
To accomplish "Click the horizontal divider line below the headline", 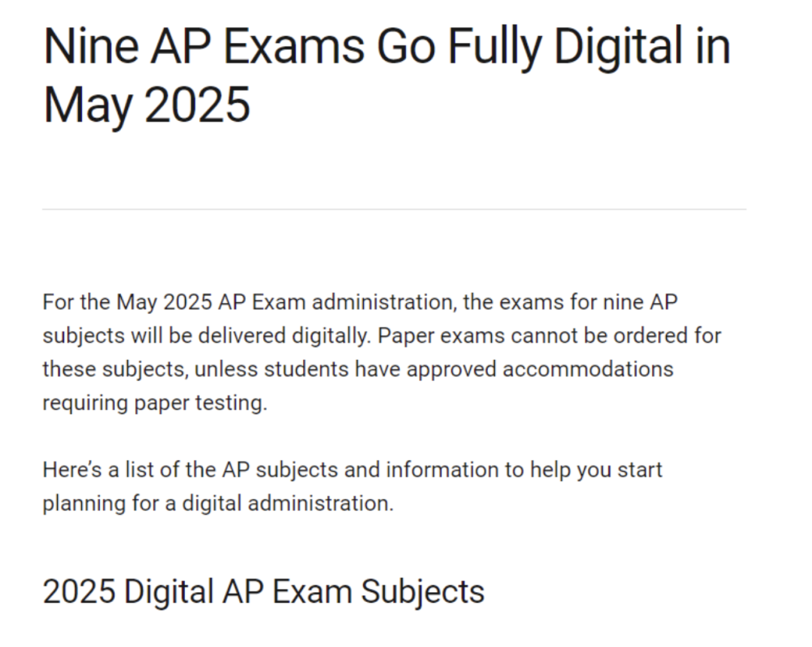I will click(x=394, y=209).
